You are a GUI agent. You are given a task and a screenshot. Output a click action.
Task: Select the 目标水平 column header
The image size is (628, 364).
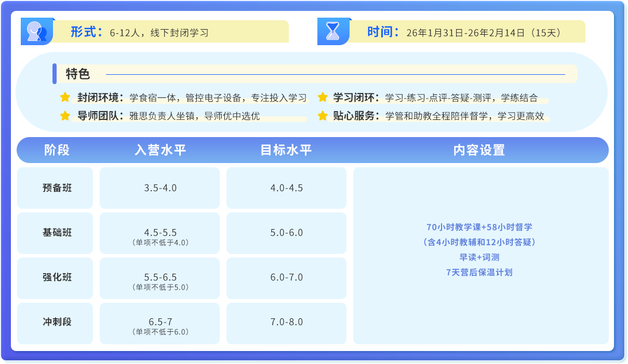point(286,150)
